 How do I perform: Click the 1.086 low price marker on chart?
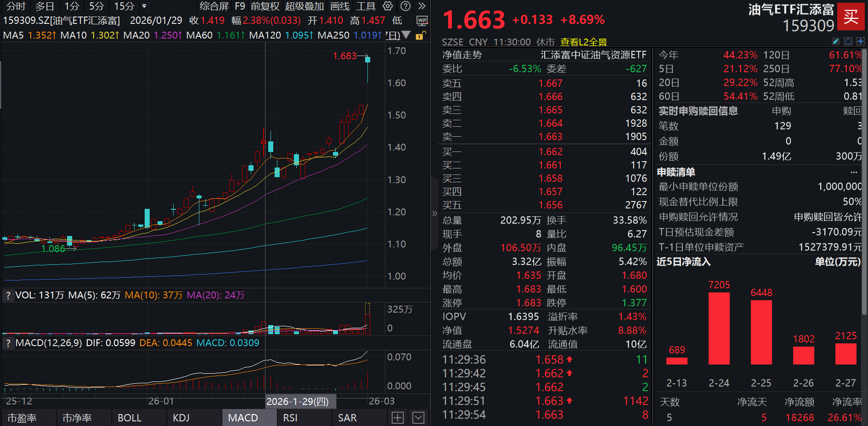(x=53, y=249)
